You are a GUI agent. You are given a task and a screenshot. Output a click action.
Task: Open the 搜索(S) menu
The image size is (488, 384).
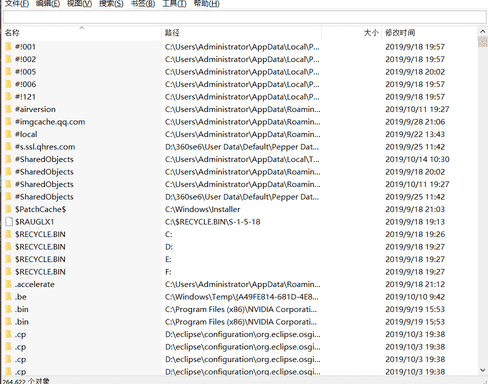pyautogui.click(x=111, y=4)
